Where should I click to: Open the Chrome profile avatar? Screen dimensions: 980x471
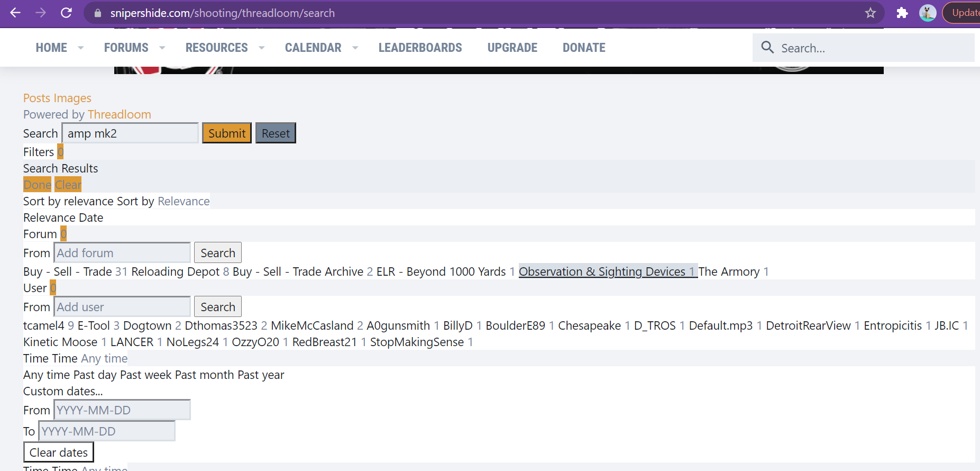tap(927, 13)
